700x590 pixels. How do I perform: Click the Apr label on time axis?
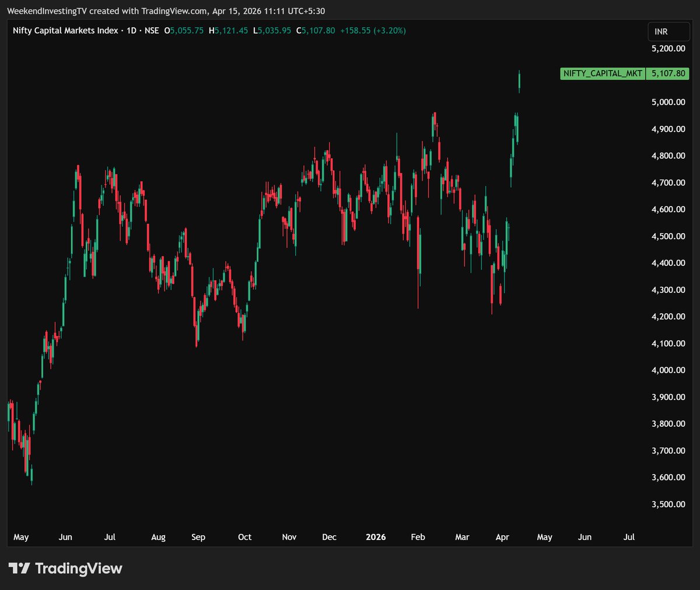click(x=502, y=537)
